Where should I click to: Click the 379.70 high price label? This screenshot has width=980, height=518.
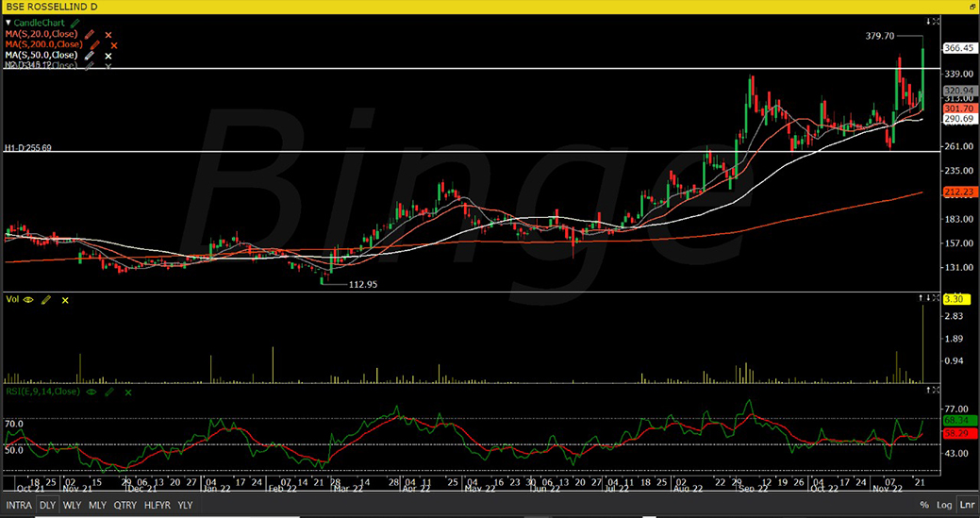point(880,36)
